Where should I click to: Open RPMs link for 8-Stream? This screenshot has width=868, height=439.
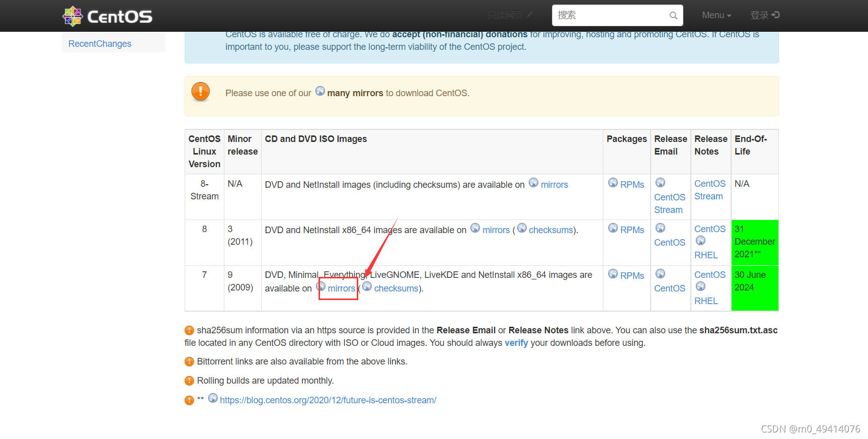pyautogui.click(x=632, y=185)
